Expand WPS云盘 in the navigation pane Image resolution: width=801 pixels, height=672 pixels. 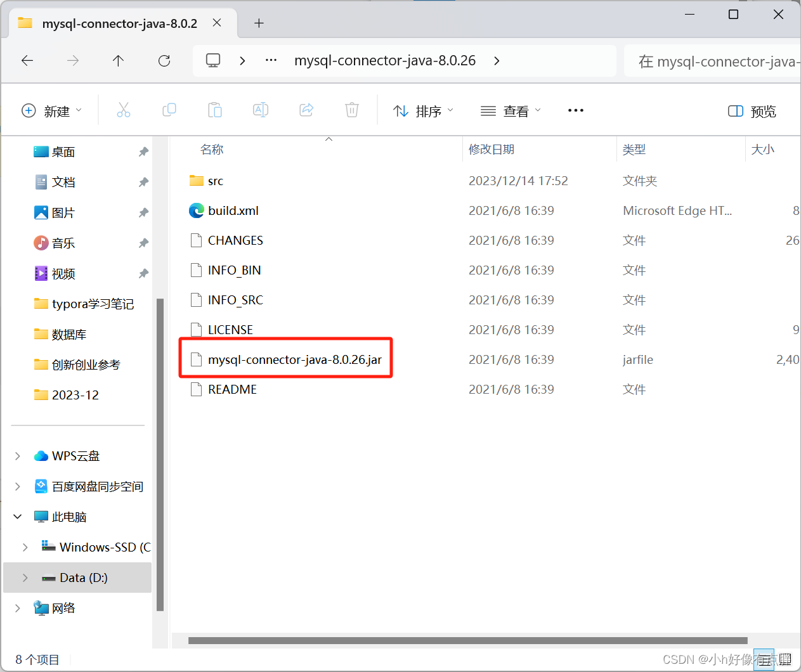(x=18, y=456)
